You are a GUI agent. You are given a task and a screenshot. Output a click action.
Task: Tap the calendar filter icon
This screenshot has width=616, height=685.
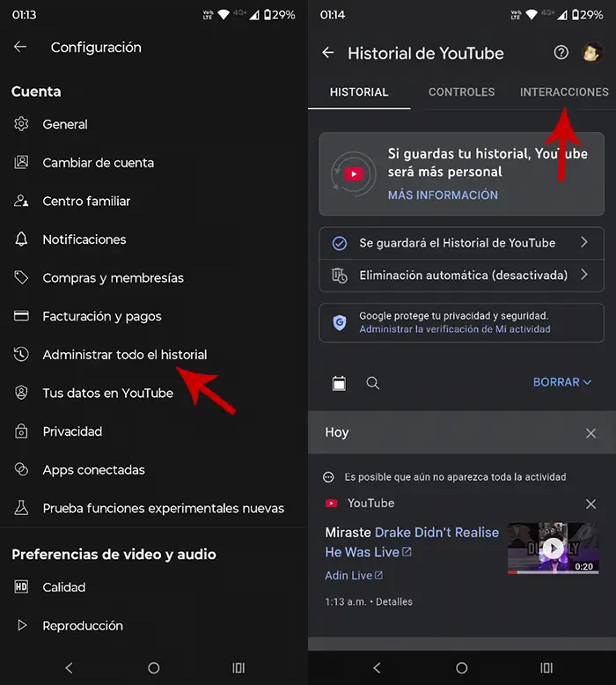coord(340,383)
